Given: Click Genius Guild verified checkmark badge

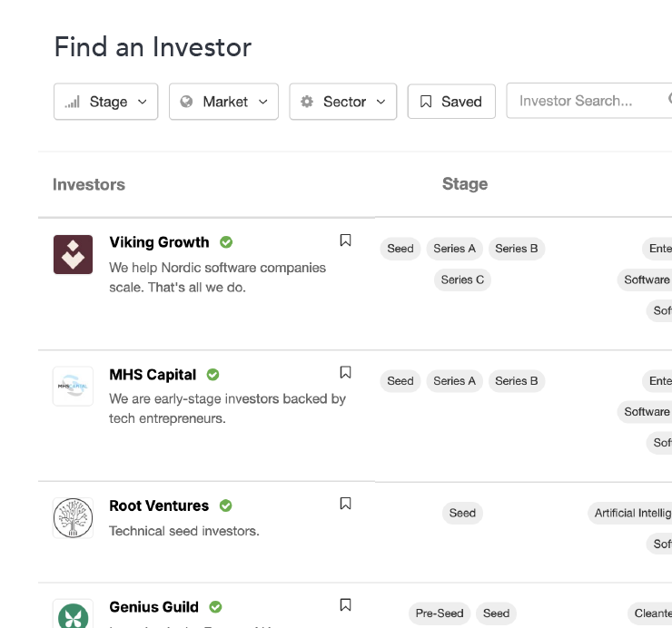Looking at the screenshot, I should coord(215,607).
